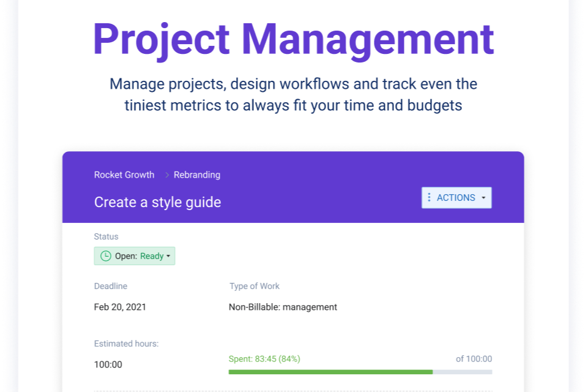588x392 pixels.
Task: Click the gray remaining part of progress bar
Action: point(463,372)
